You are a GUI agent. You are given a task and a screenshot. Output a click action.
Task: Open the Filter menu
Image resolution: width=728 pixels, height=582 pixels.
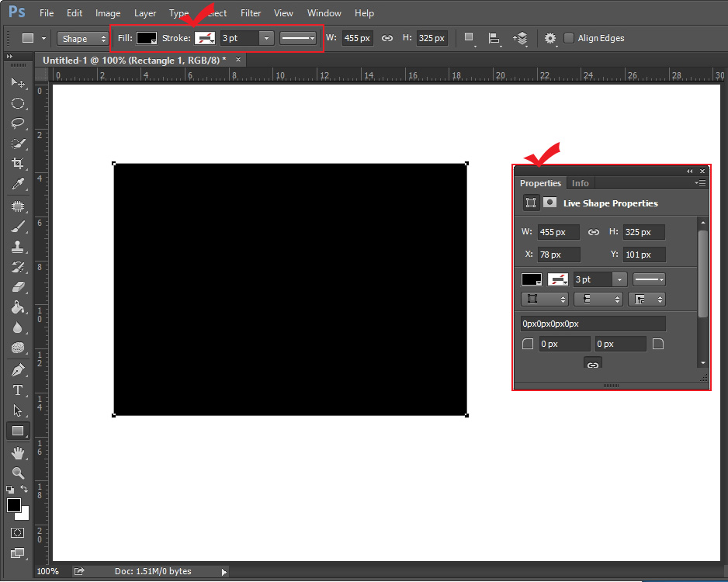tap(251, 13)
